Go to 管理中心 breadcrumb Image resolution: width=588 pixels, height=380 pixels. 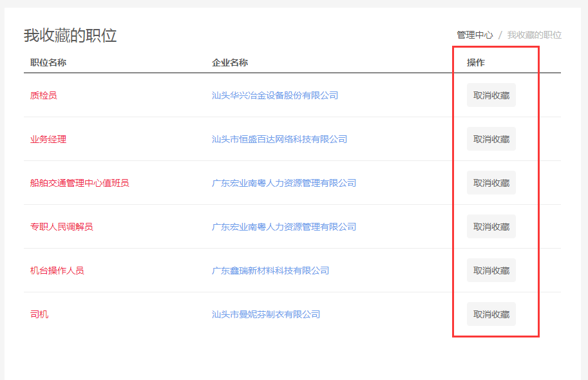[475, 35]
